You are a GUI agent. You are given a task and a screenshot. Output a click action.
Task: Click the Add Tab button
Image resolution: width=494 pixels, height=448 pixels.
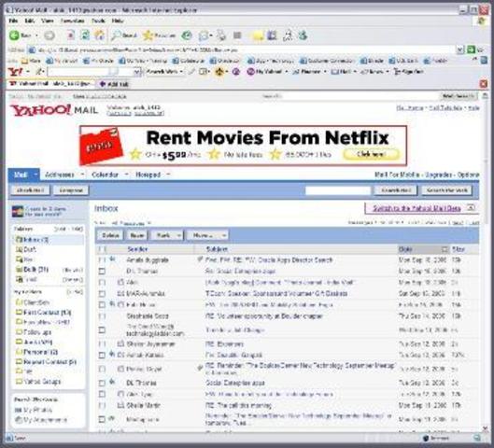tap(114, 84)
